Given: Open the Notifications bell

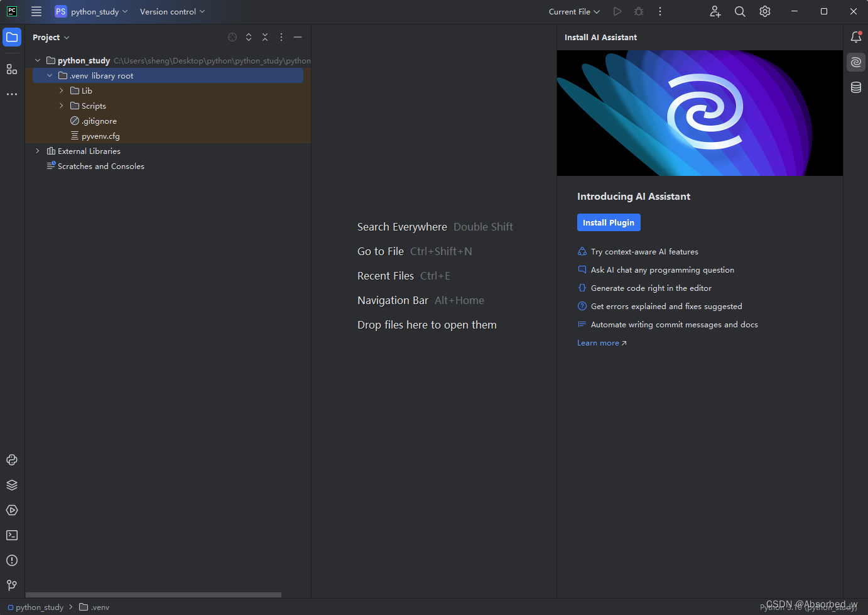Looking at the screenshot, I should pyautogui.click(x=856, y=37).
